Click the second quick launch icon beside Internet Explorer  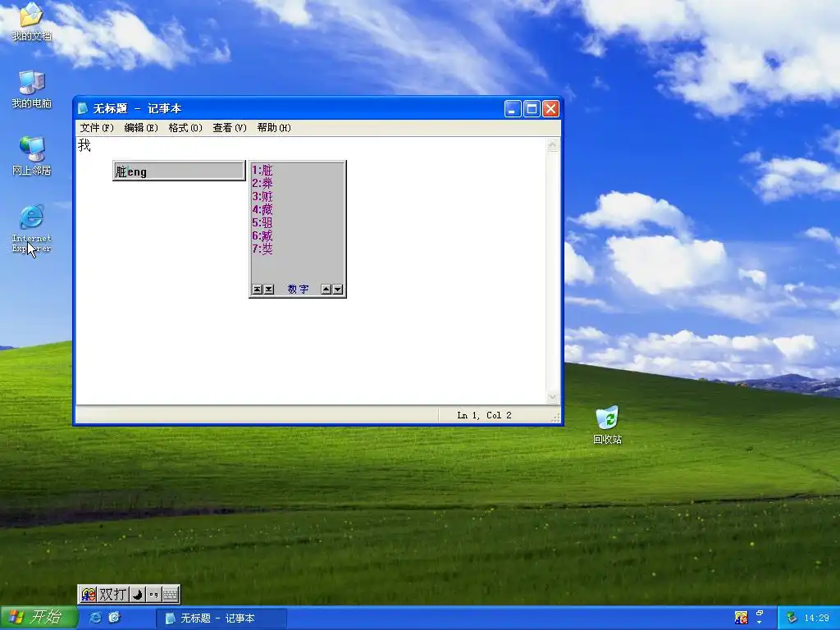(x=114, y=618)
